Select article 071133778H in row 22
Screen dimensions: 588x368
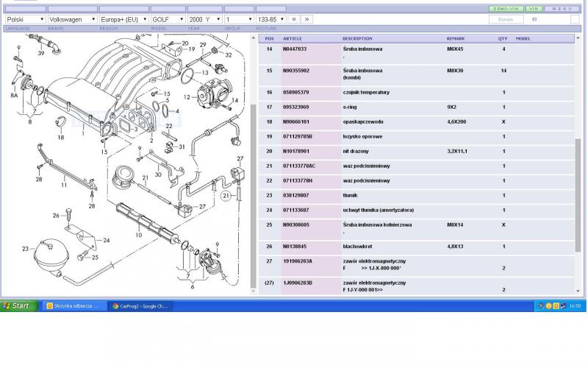(298, 180)
